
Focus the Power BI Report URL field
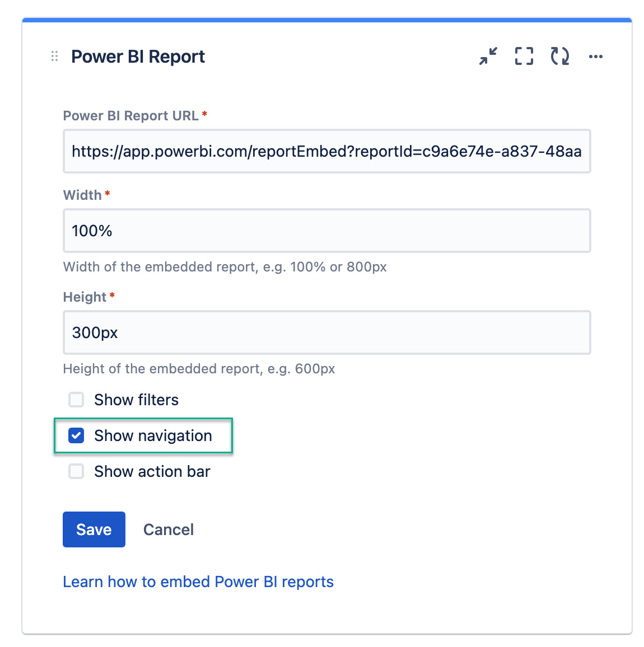pyautogui.click(x=326, y=151)
